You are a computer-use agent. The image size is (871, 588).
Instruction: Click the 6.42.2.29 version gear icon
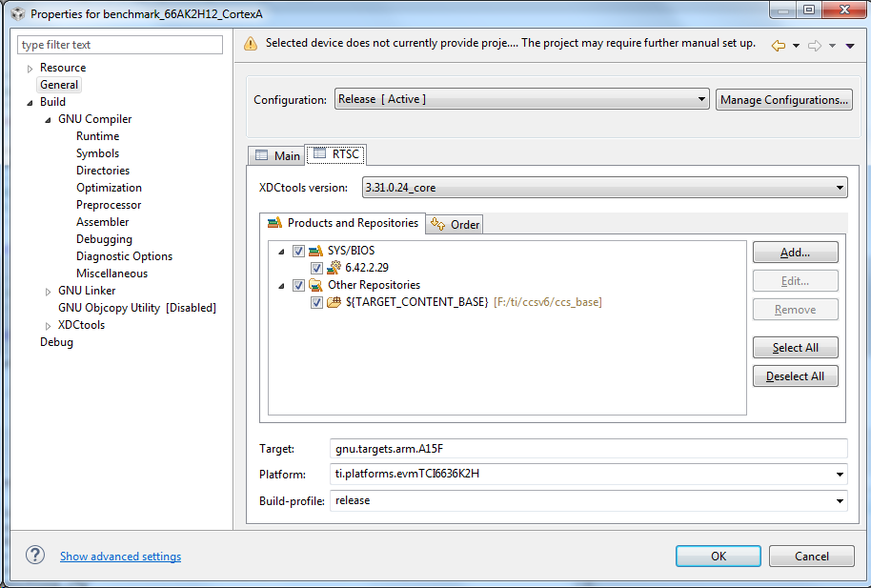click(334, 268)
